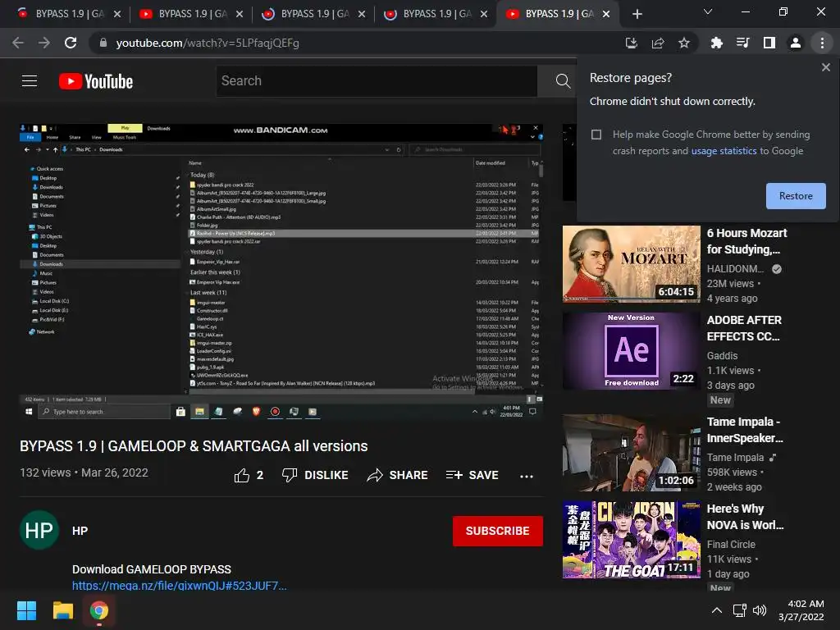The image size is (840, 630).
Task: Open the usage statistics link
Action: click(x=724, y=151)
